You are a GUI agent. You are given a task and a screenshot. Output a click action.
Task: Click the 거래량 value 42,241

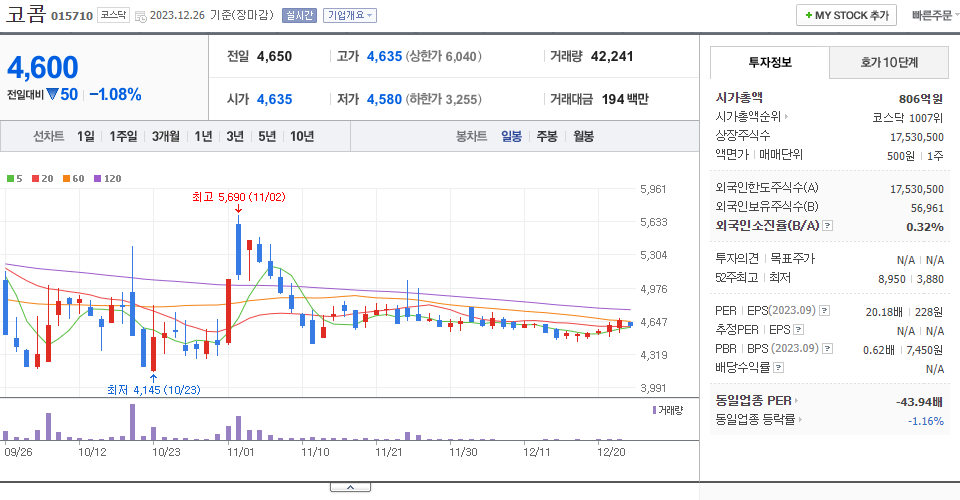pyautogui.click(x=612, y=56)
